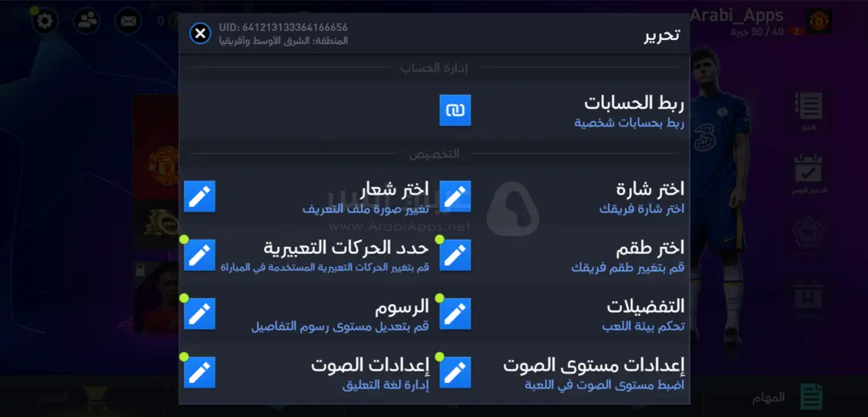The width and height of the screenshot is (868, 417).
Task: Click the subtitle تحكم بيئة اللعب
Action: (643, 327)
